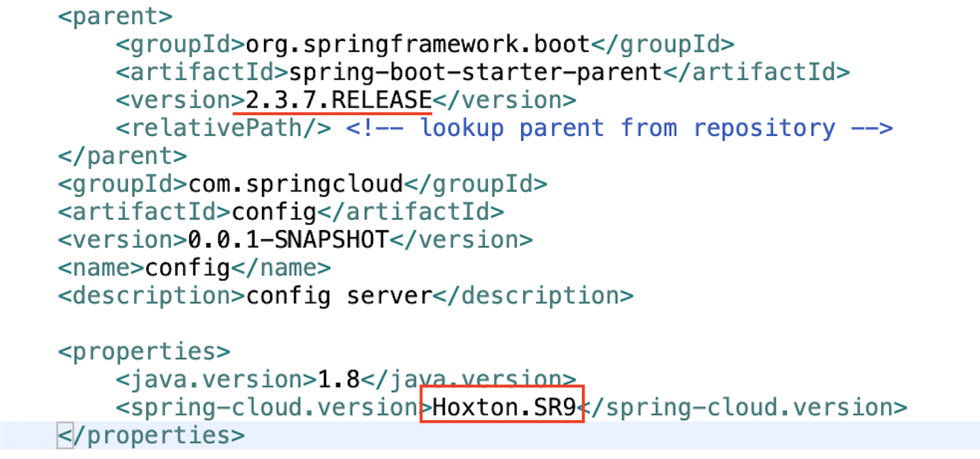Click the 'lookup parent from repository' comment
The width and height of the screenshot is (980, 459).
(x=619, y=128)
